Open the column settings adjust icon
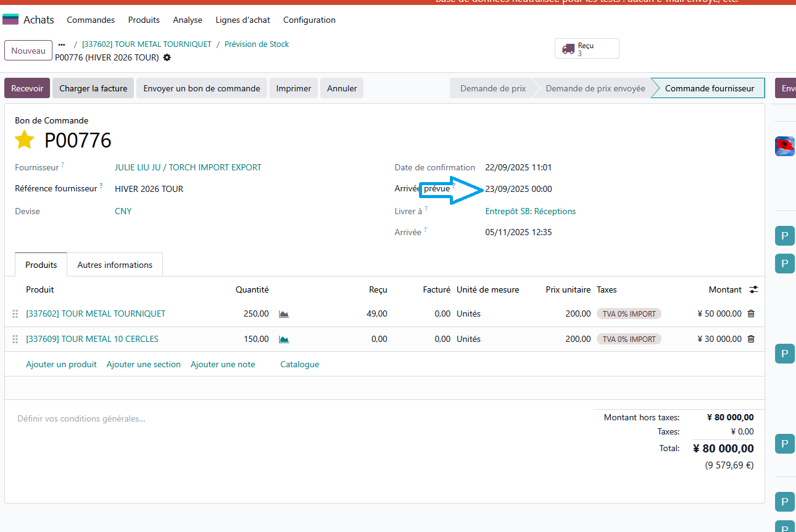The height and width of the screenshot is (532, 796). click(x=753, y=289)
